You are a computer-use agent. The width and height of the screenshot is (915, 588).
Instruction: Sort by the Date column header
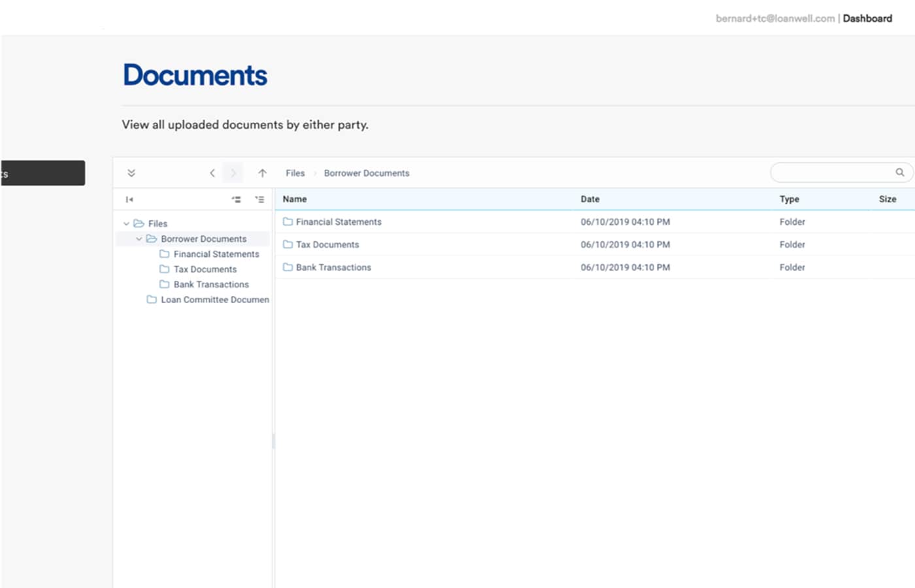(590, 199)
